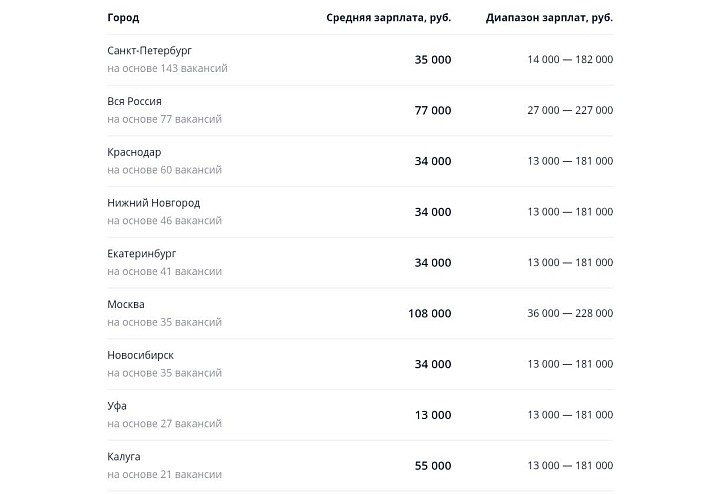Click the 77 000 average salary value

(433, 110)
